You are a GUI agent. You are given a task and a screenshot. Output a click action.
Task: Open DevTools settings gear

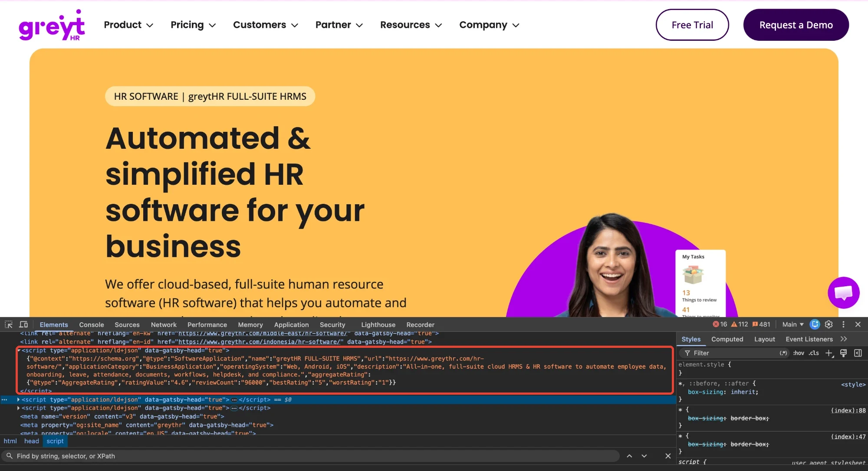point(829,324)
